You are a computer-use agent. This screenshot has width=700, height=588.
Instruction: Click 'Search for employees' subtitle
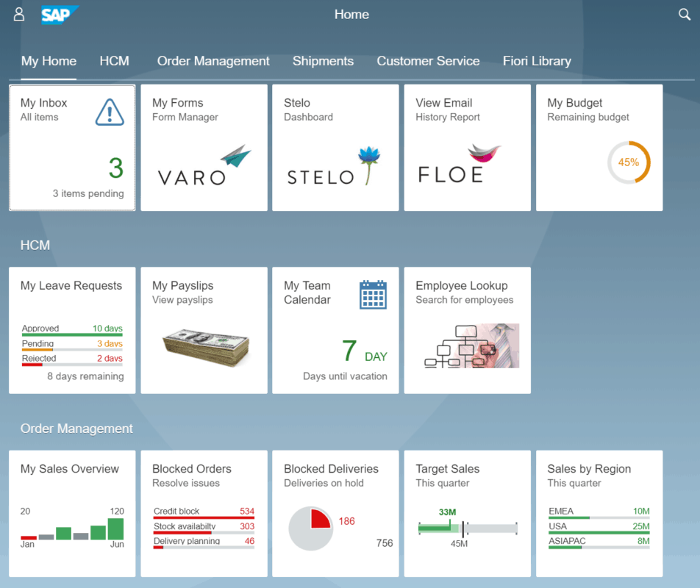pos(465,300)
